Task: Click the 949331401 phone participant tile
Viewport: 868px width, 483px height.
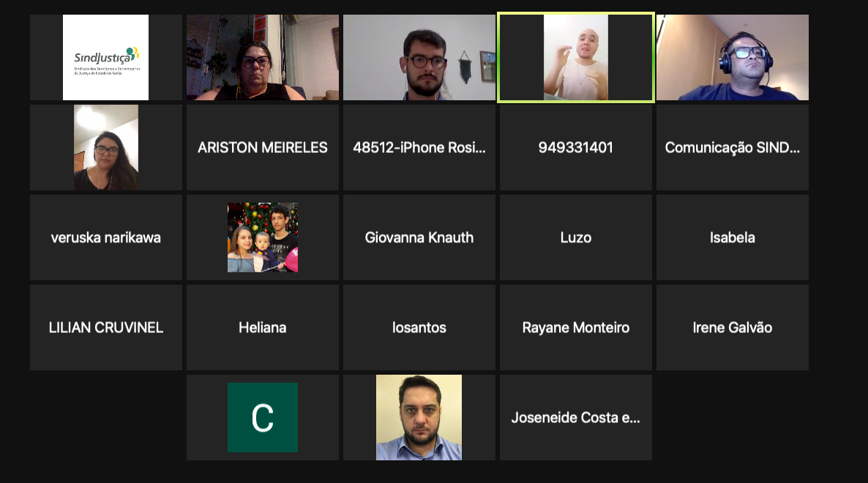Action: (x=576, y=148)
